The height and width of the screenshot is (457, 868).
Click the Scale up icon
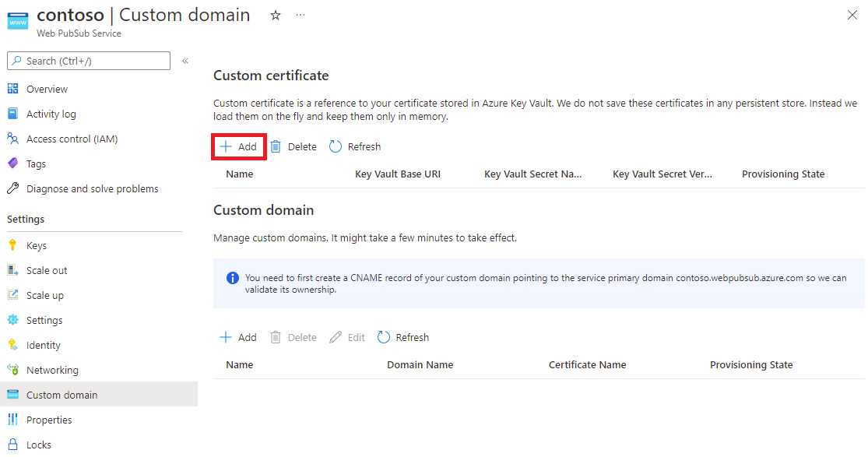12,295
